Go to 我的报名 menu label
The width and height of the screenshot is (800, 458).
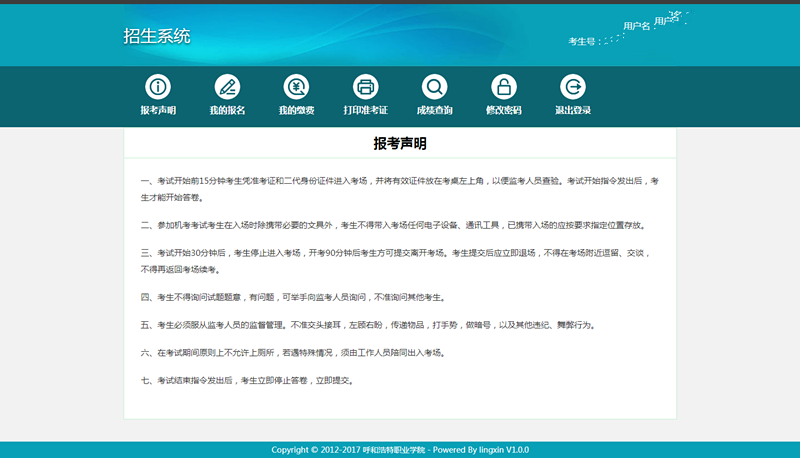click(227, 110)
